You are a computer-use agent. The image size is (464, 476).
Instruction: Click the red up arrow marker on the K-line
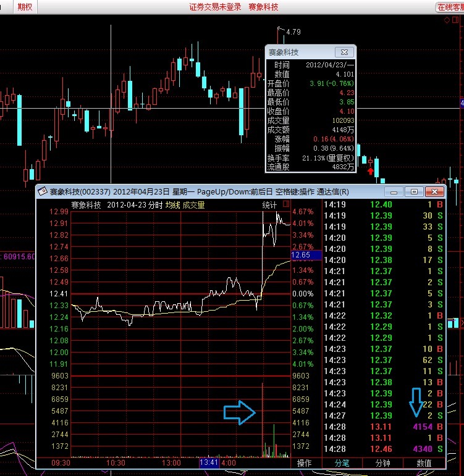click(x=370, y=171)
